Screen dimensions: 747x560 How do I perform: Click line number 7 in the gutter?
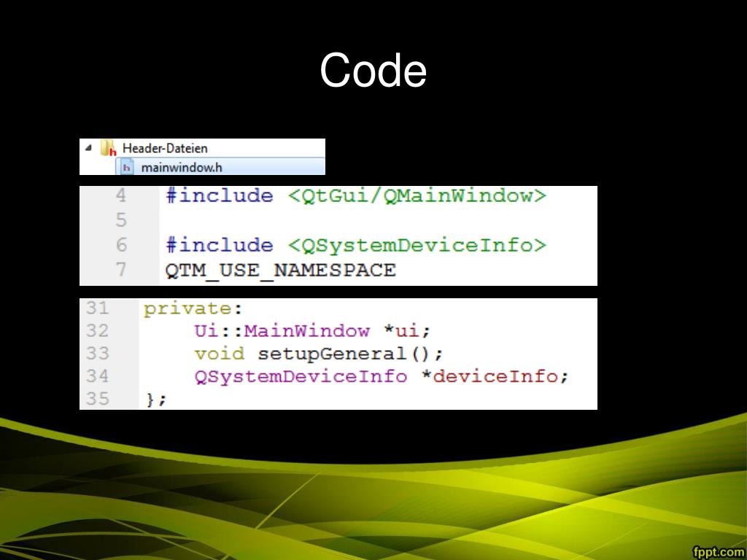(x=121, y=270)
